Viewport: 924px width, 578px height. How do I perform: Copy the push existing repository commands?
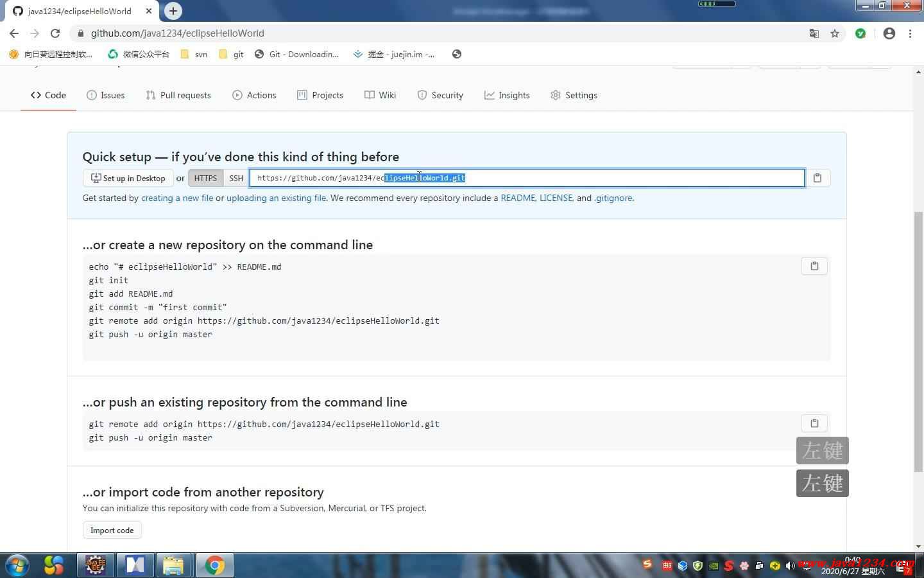tap(814, 423)
